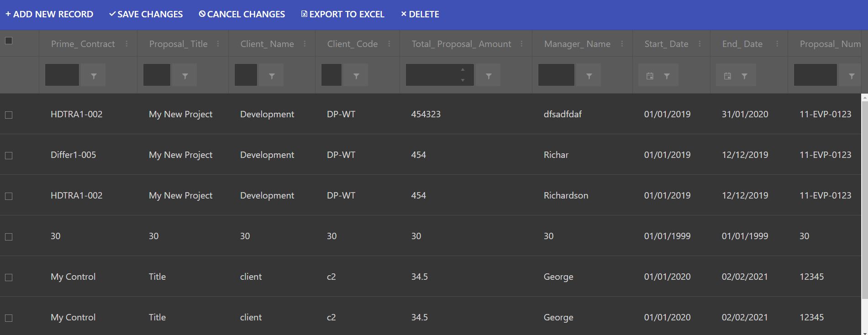Focus the Manager_Name filter text box
This screenshot has height=335, width=868.
[556, 75]
